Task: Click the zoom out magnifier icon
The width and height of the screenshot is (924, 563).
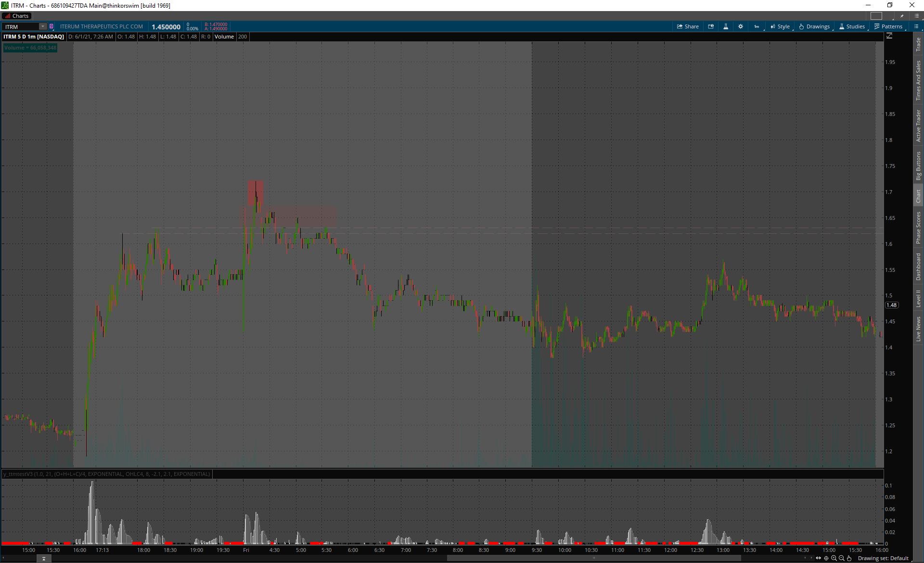Action: (x=842, y=558)
